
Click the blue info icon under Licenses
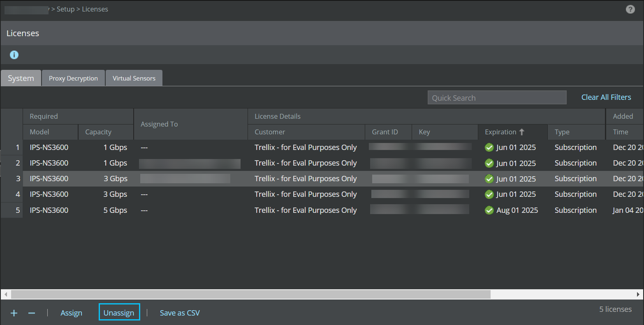pos(14,55)
